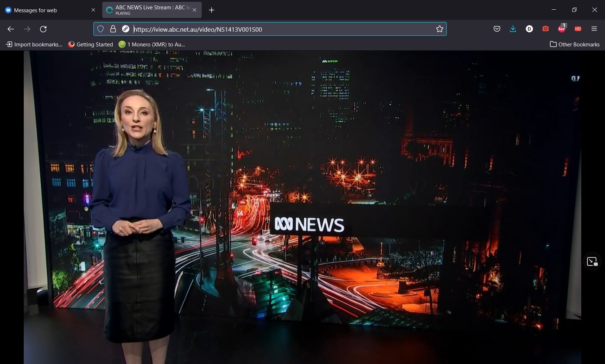Viewport: 605px width, 364px height.
Task: Click the iview URL address field
Action: 281,29
